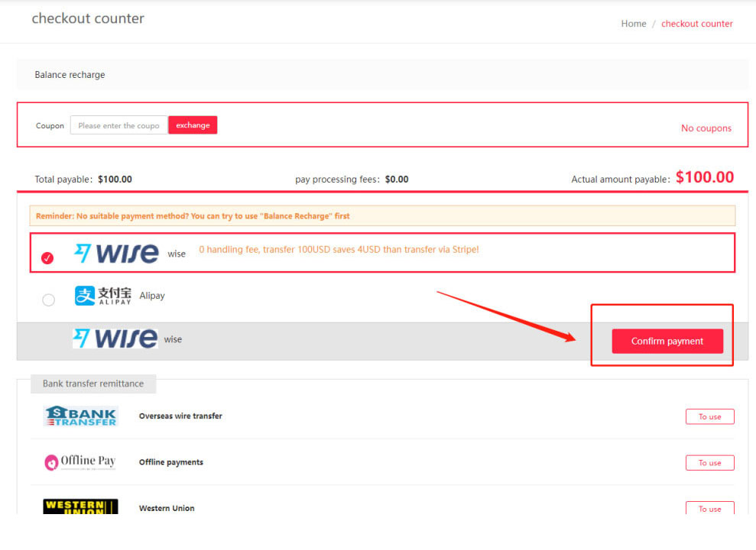Select the Alipay radio button

click(48, 300)
